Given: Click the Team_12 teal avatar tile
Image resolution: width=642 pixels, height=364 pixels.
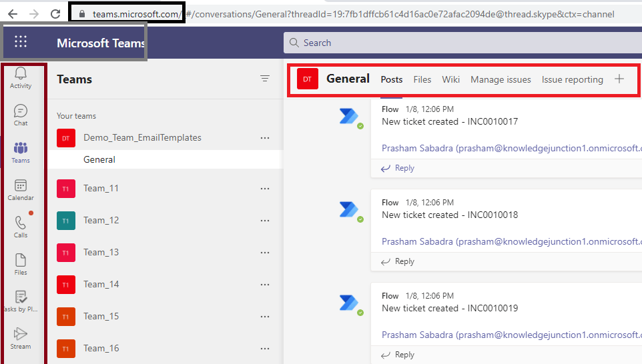Looking at the screenshot, I should coord(66,221).
